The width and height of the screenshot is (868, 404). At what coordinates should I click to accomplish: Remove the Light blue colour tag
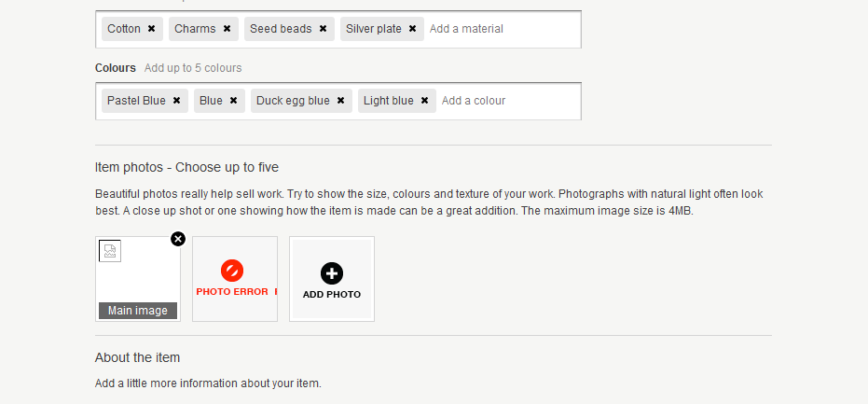tap(424, 101)
